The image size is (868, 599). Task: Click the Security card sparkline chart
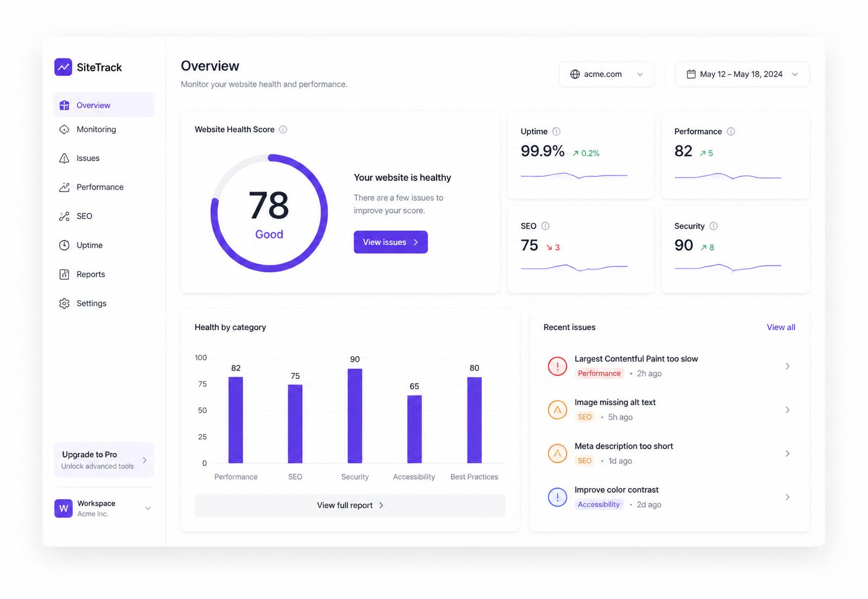[x=728, y=267]
